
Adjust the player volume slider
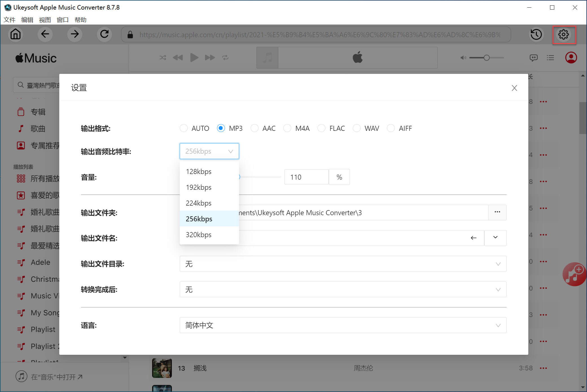pyautogui.click(x=486, y=58)
